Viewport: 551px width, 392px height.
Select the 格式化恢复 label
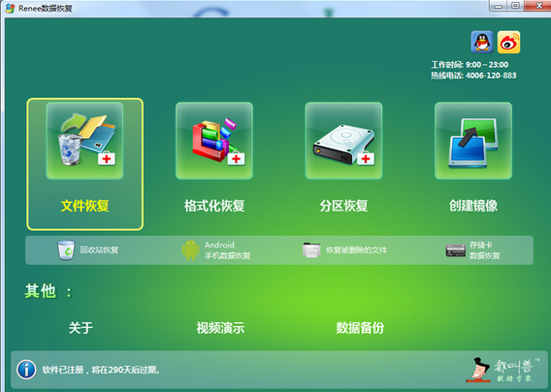click(214, 206)
